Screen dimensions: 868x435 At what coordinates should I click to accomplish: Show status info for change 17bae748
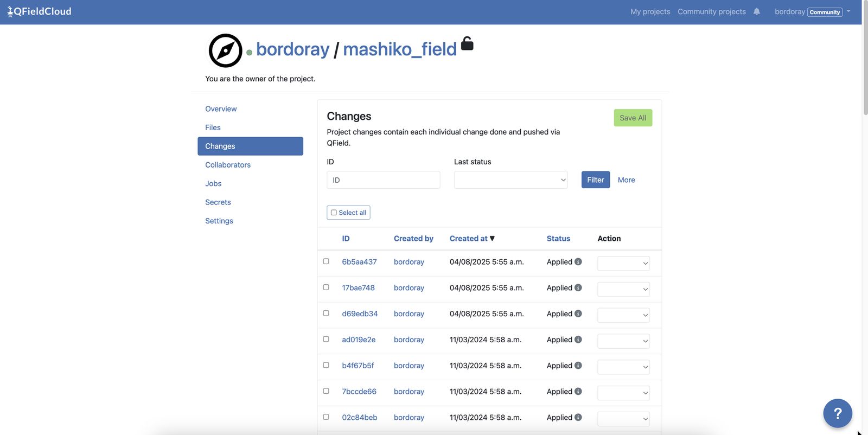pyautogui.click(x=578, y=287)
